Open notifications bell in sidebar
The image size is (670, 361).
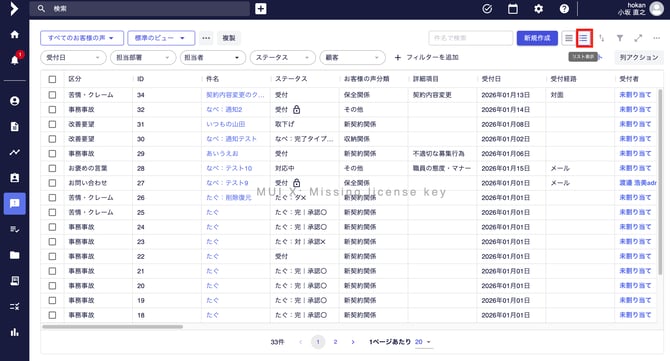click(x=15, y=60)
